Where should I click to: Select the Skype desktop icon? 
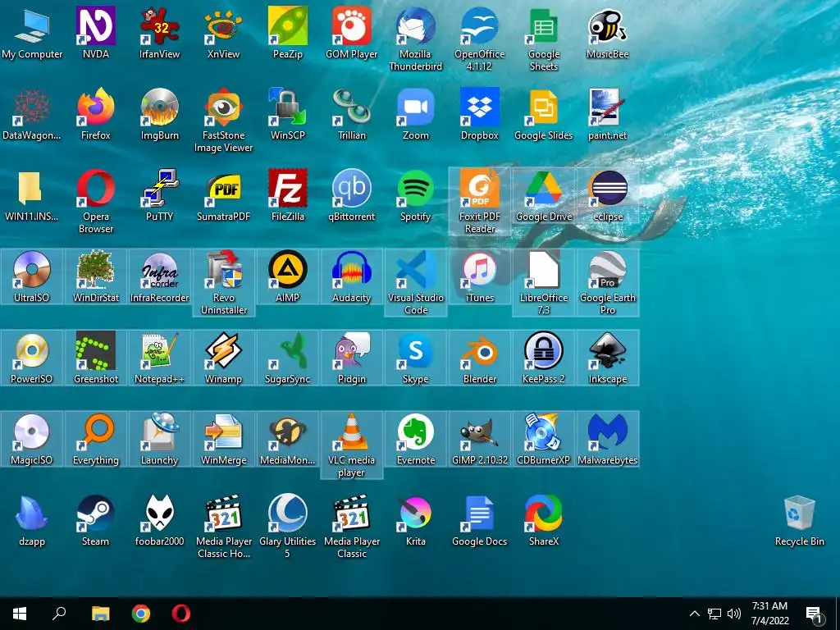point(416,358)
